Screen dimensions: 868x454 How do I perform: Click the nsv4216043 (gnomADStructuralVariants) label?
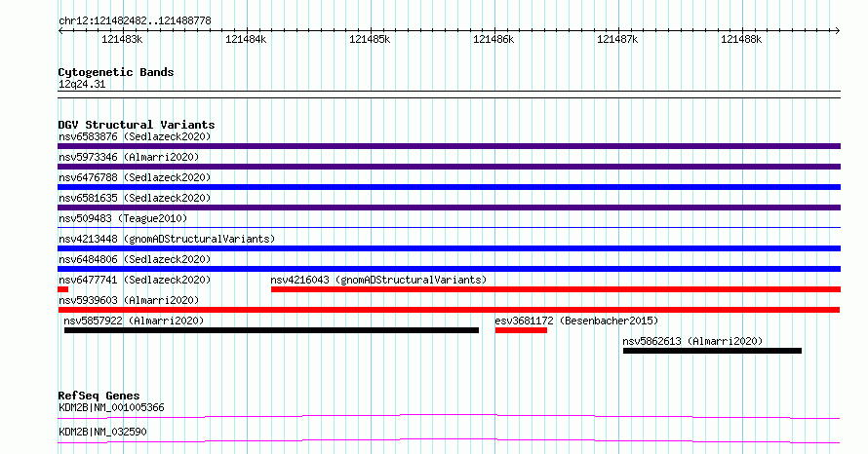coord(378,280)
